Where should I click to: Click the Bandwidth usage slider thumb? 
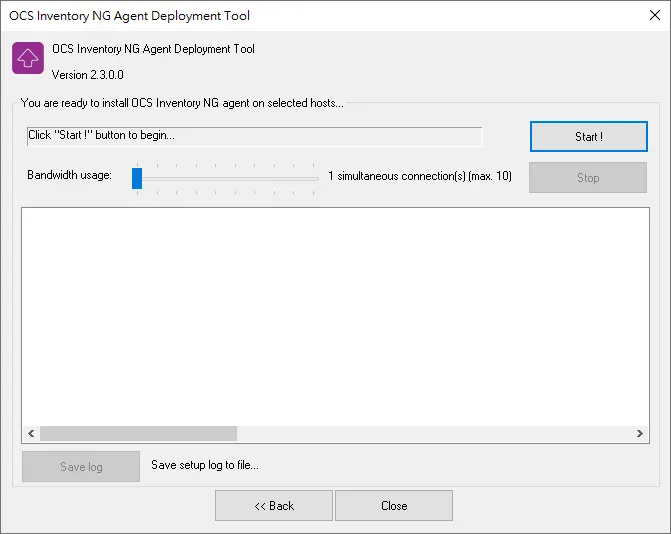click(137, 178)
